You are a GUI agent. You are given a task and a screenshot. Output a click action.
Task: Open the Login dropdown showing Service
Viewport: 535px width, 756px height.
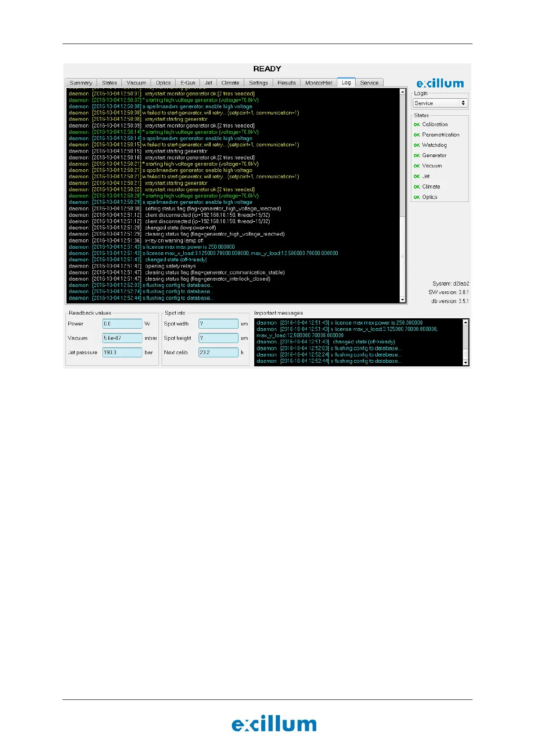point(440,103)
